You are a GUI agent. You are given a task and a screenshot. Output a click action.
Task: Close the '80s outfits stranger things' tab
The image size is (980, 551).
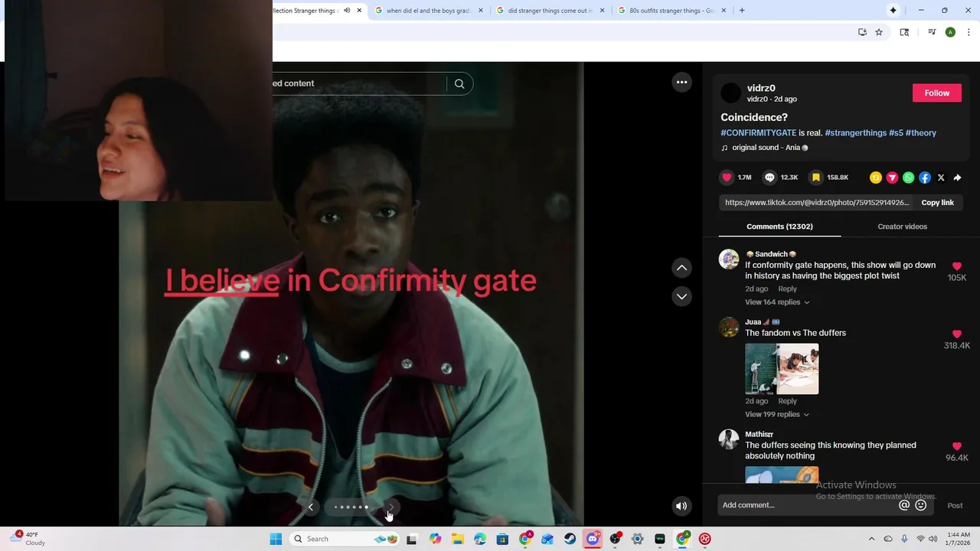tap(724, 11)
